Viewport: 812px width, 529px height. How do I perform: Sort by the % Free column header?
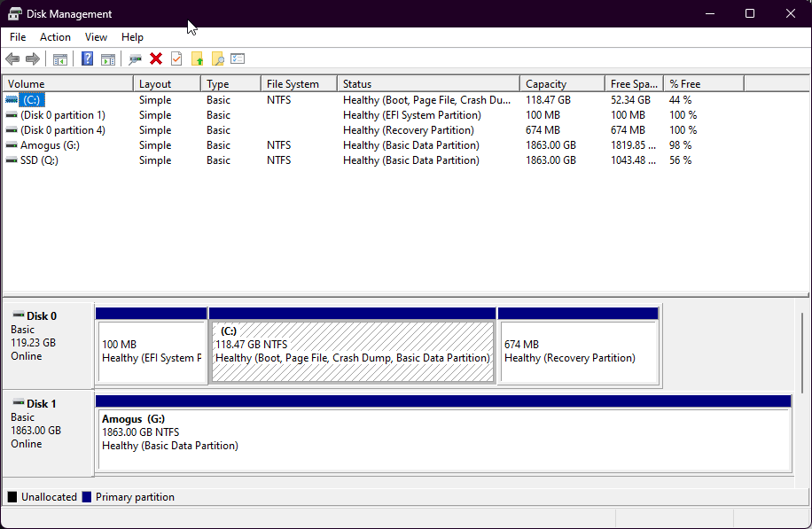(704, 84)
